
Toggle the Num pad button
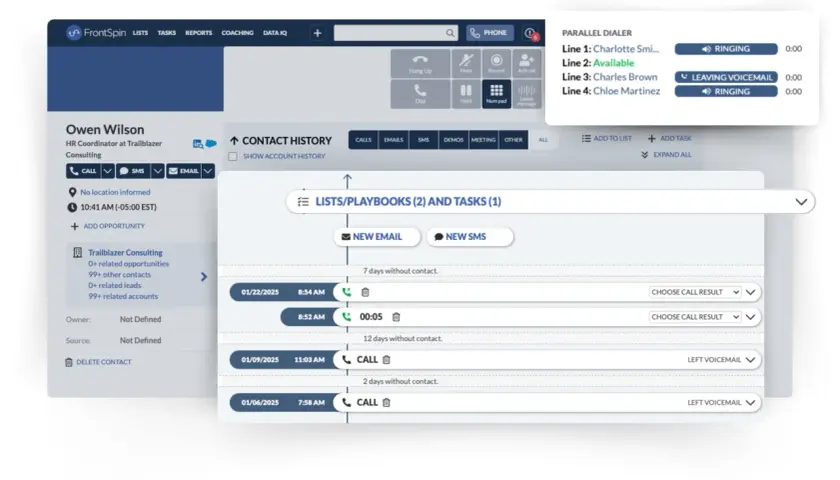pyautogui.click(x=497, y=94)
